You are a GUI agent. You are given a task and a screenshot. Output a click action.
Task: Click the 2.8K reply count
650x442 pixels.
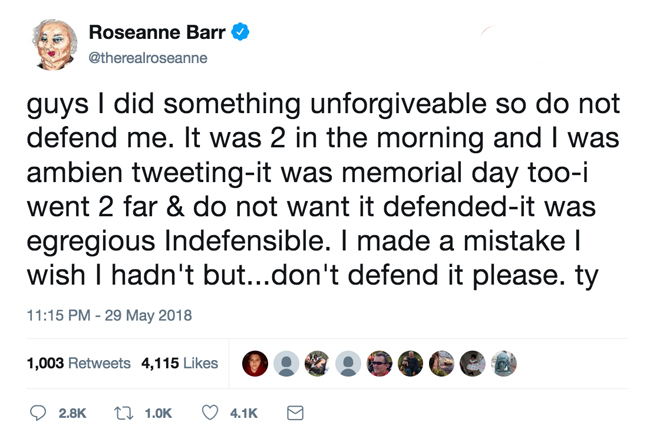(72, 412)
